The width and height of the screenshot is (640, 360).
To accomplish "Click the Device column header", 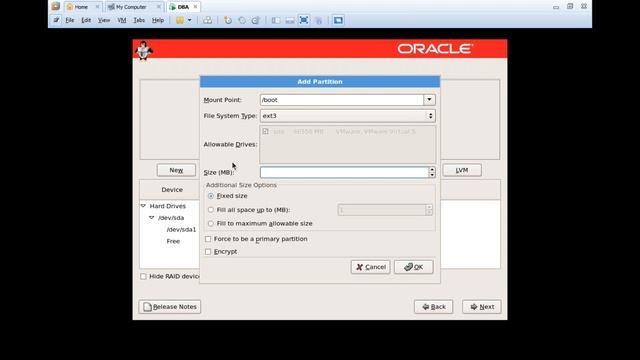I will (172, 190).
